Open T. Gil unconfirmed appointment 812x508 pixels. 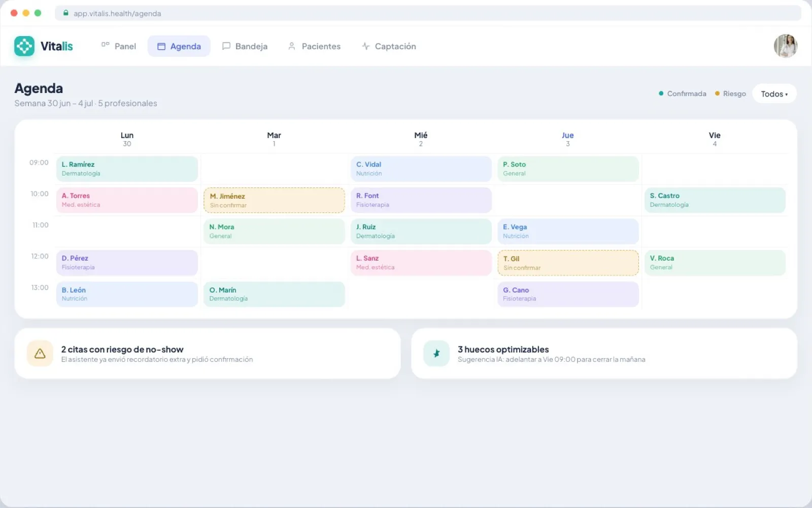pos(568,263)
